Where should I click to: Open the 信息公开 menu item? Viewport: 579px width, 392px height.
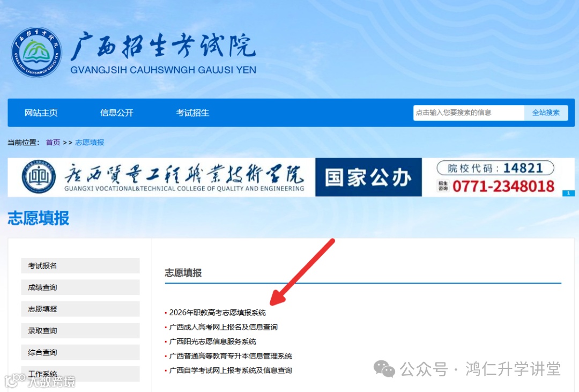coord(117,113)
